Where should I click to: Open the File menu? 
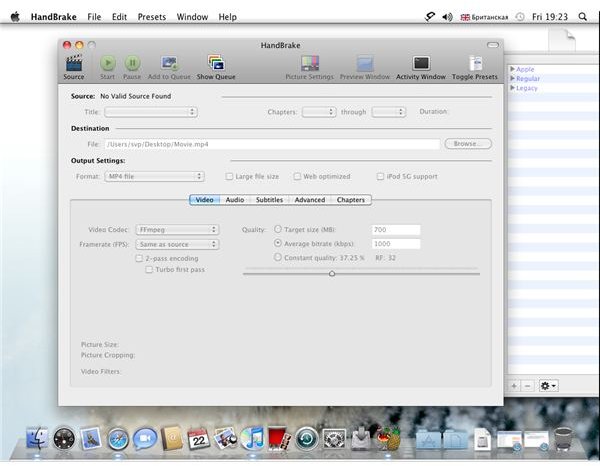(94, 17)
